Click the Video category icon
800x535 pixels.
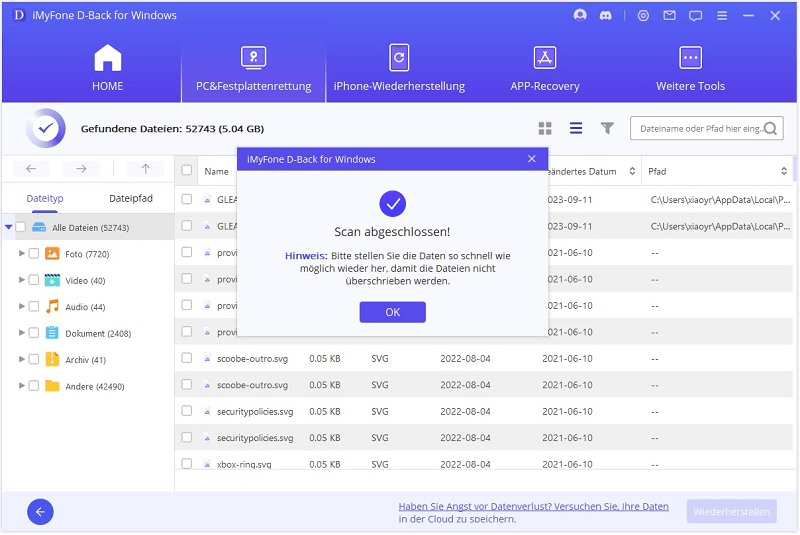52,280
